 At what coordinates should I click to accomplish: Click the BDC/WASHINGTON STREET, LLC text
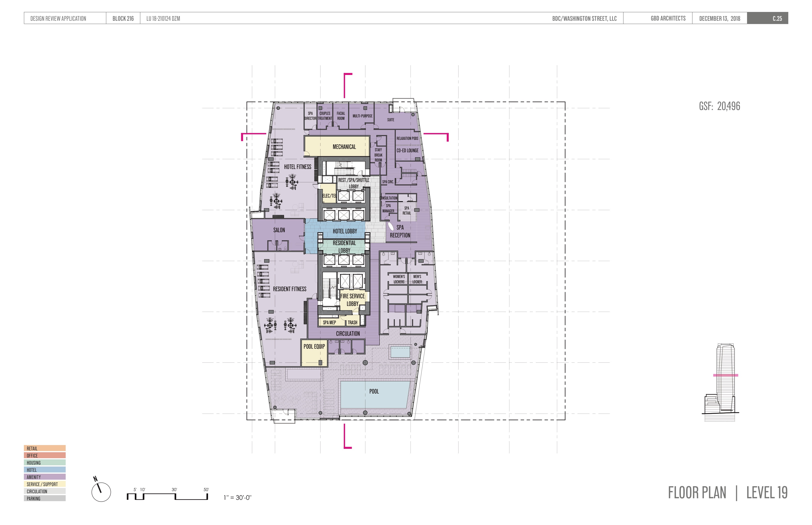(584, 19)
